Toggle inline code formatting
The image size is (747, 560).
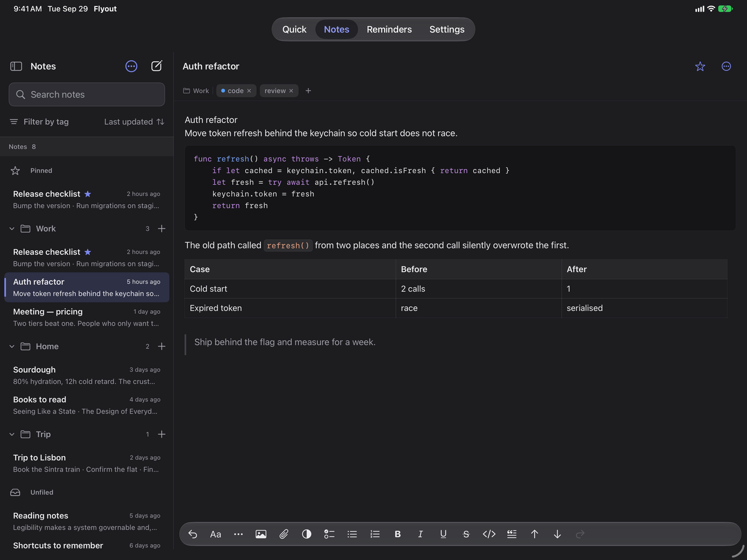[x=489, y=534]
